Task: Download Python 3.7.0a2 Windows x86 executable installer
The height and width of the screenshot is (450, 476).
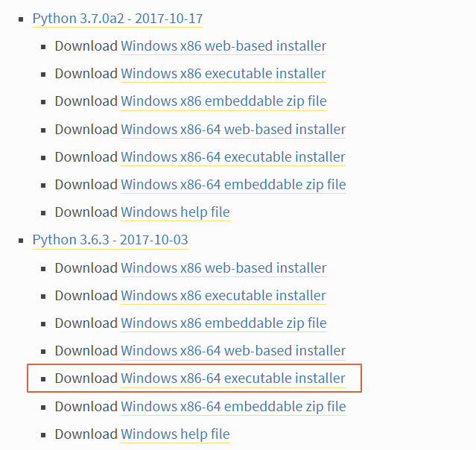Action: pyautogui.click(x=223, y=74)
